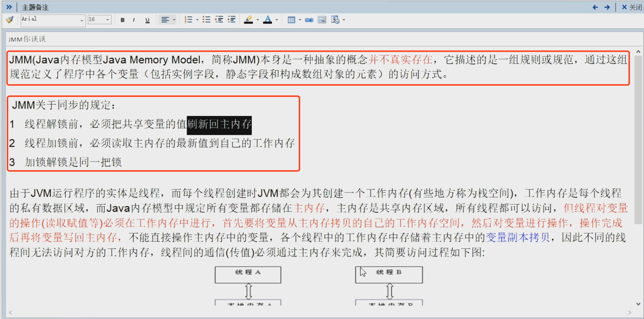Insert an image using the picture icon
This screenshot has width=644, height=319.
[322, 20]
